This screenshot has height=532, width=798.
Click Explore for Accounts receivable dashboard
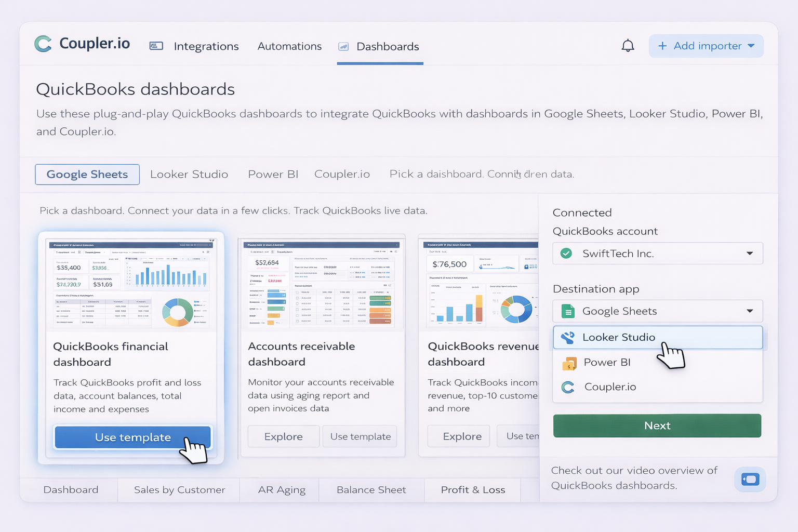point(284,436)
